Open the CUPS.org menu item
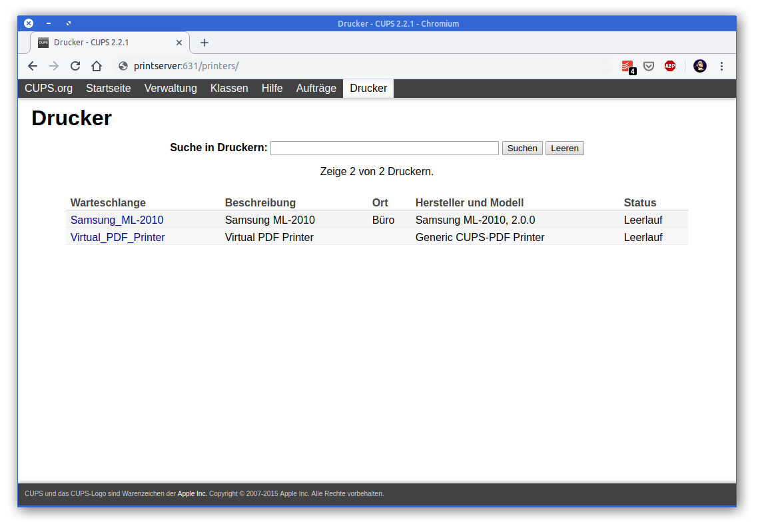758x532 pixels. pos(49,89)
